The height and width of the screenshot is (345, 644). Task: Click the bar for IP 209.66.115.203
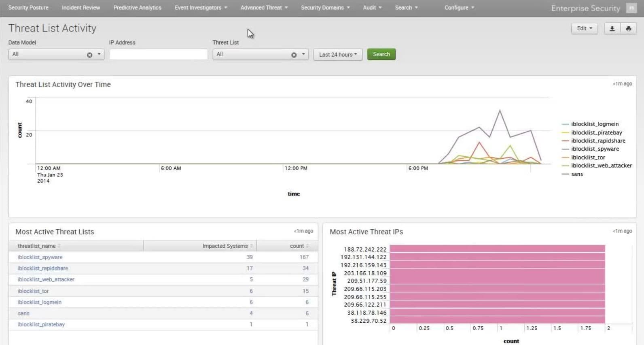click(498, 289)
